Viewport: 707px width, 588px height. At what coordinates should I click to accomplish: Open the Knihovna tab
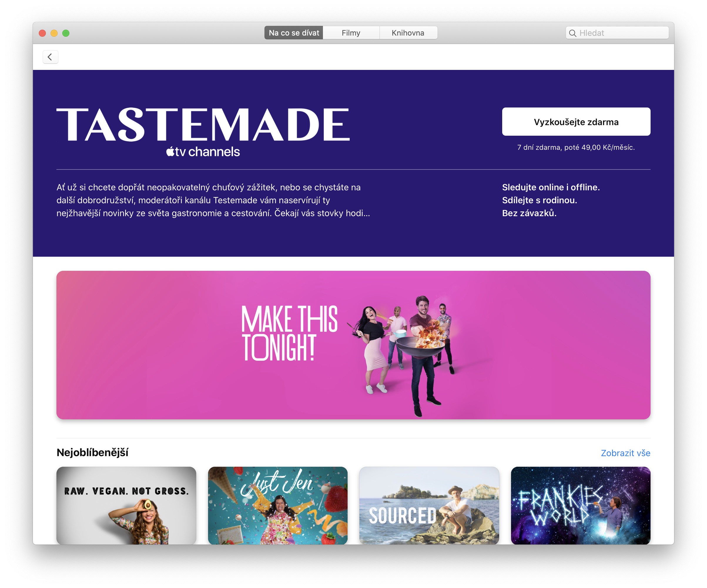pyautogui.click(x=408, y=33)
